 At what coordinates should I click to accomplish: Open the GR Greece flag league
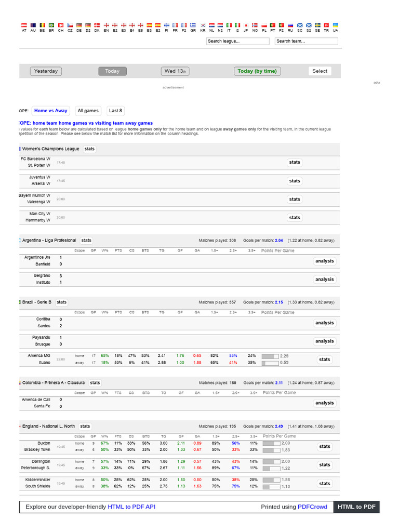(193, 25)
